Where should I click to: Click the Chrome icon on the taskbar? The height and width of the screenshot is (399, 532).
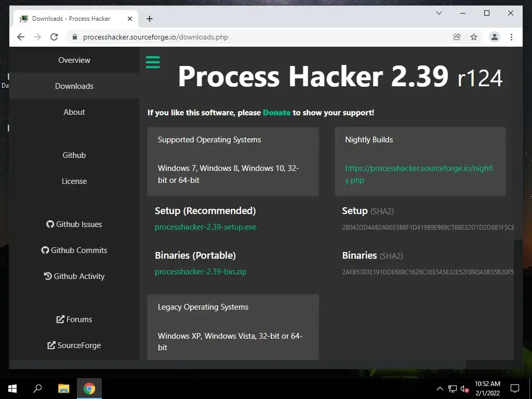point(89,389)
